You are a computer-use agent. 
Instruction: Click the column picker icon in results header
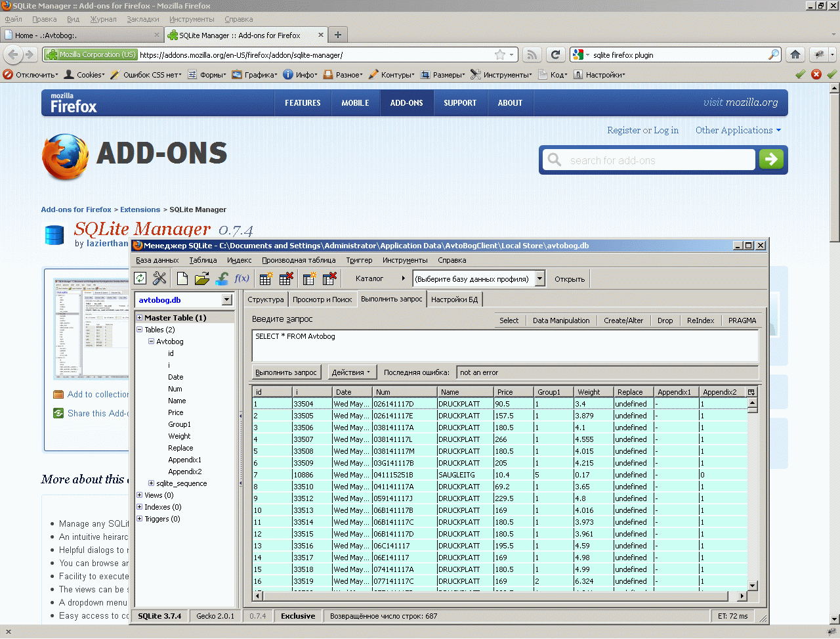(x=751, y=392)
